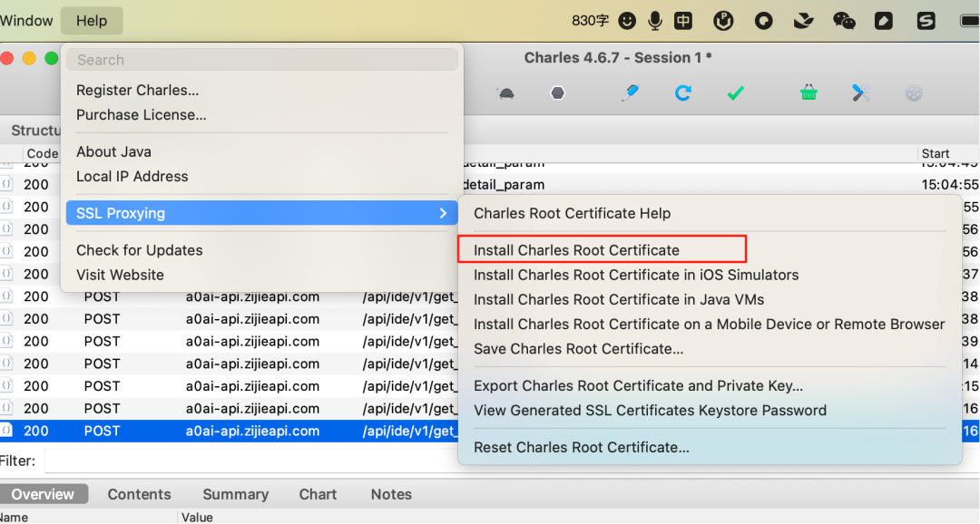Click detail_param in the 15:04:55 row
This screenshot has height=524, width=980.
pyautogui.click(x=504, y=184)
